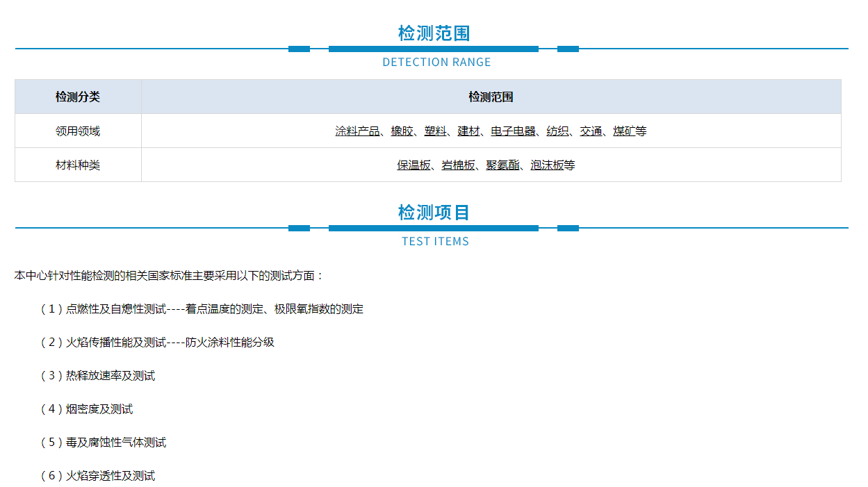The width and height of the screenshot is (868, 487).
Task: Select the 建材 link
Action: pos(468,131)
